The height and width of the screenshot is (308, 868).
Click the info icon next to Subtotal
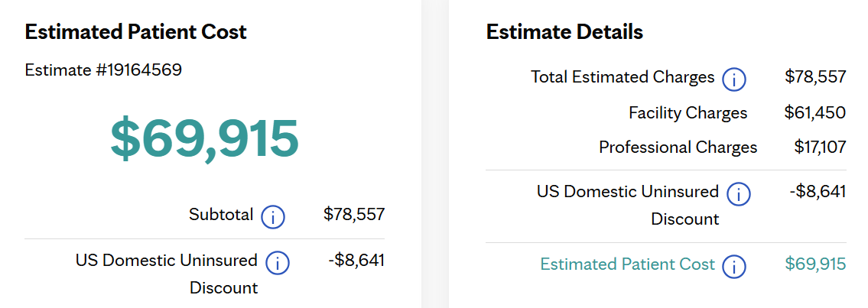click(273, 217)
